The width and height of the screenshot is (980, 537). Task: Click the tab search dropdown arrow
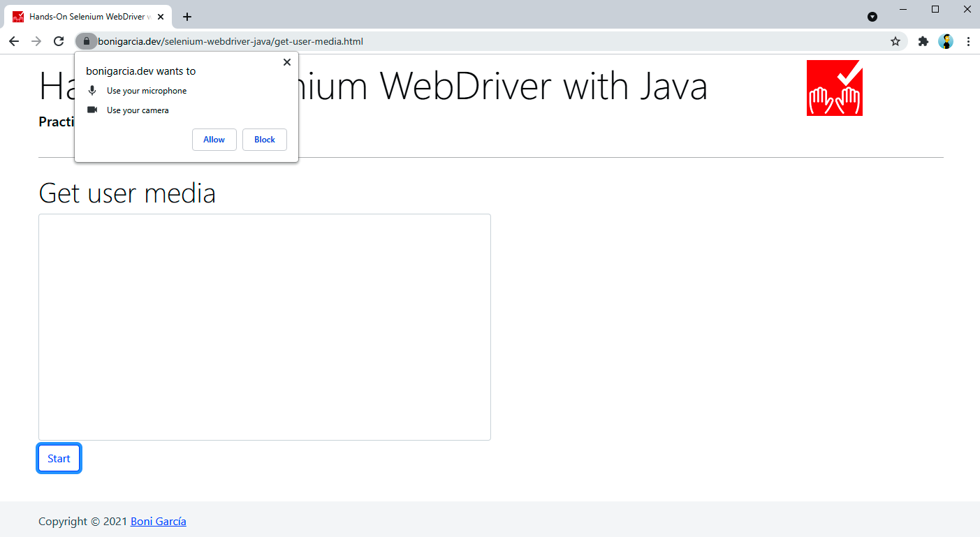[x=872, y=17]
